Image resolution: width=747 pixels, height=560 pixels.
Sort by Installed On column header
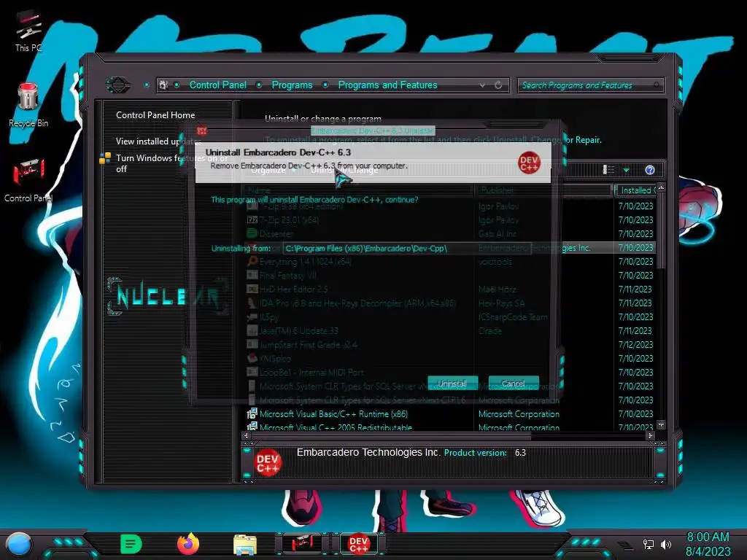tap(635, 190)
